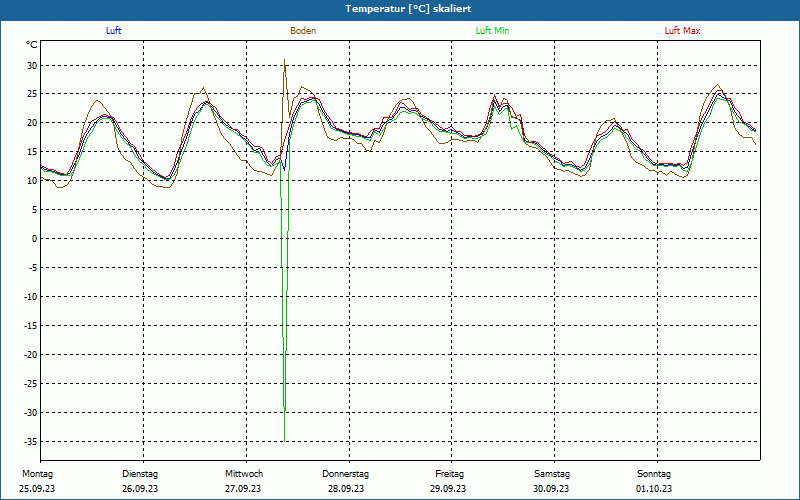Click the red 'Luft Max' legend label
Image resolution: width=800 pixels, height=500 pixels.
point(682,31)
